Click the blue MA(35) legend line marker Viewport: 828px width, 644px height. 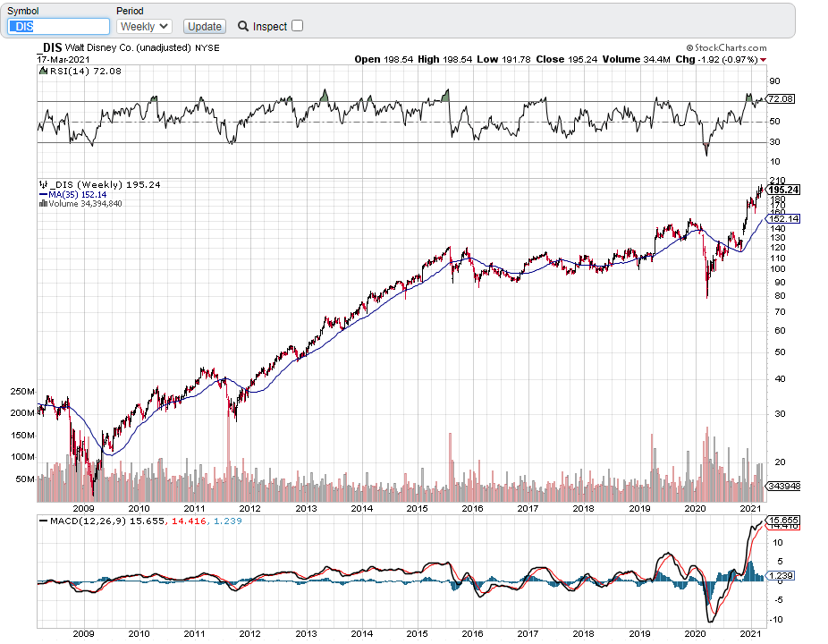43,194
